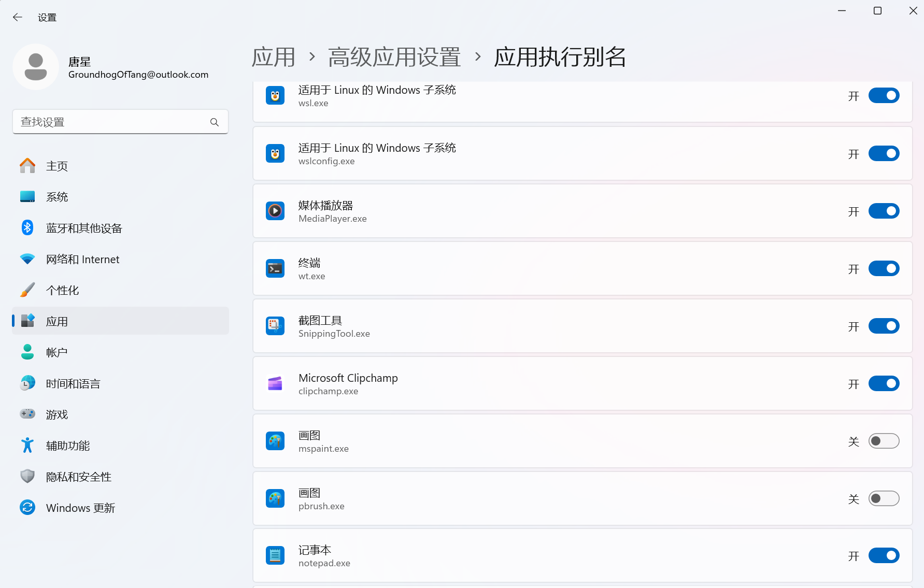Click the Media Player app icon

tap(275, 211)
